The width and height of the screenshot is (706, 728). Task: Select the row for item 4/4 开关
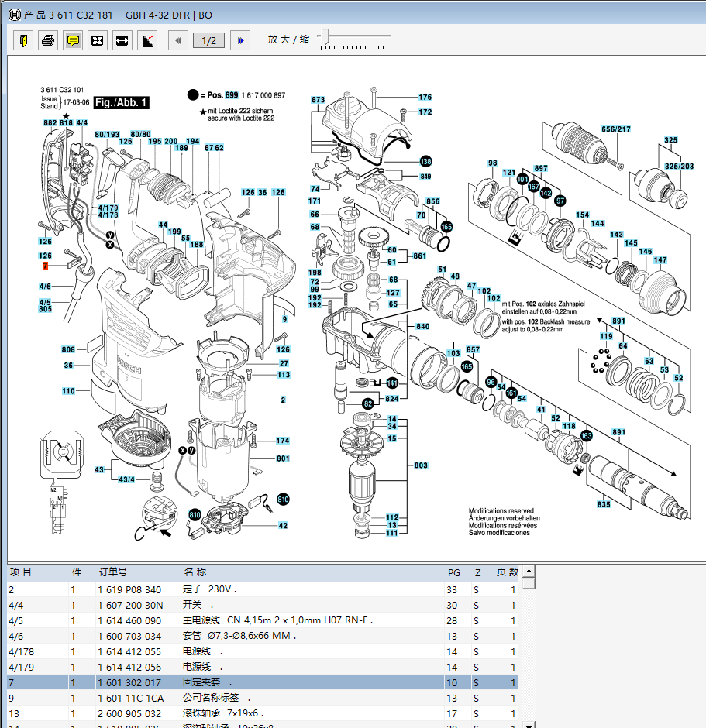263,605
